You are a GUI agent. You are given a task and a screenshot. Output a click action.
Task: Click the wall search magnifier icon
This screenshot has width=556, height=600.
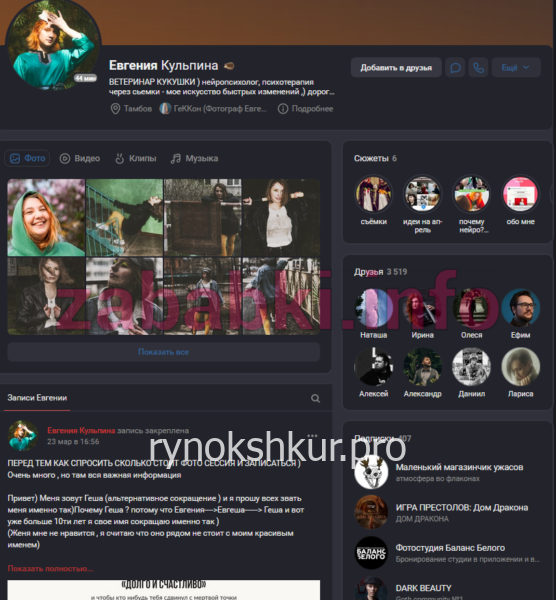pyautogui.click(x=315, y=398)
